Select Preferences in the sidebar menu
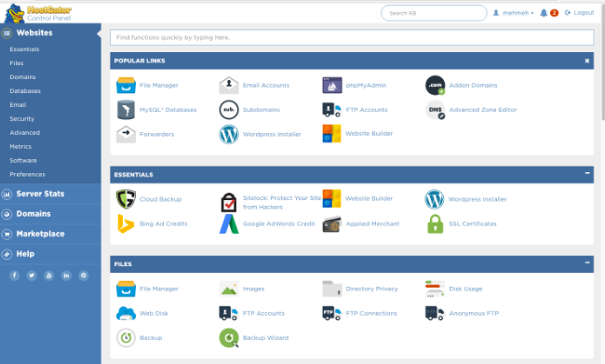This screenshot has width=605, height=364. (27, 174)
